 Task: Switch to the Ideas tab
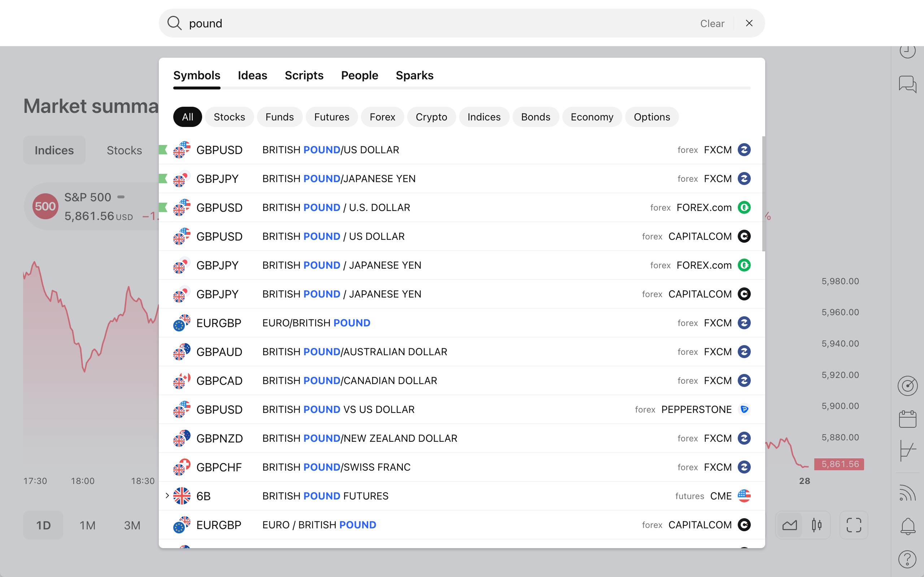(252, 75)
